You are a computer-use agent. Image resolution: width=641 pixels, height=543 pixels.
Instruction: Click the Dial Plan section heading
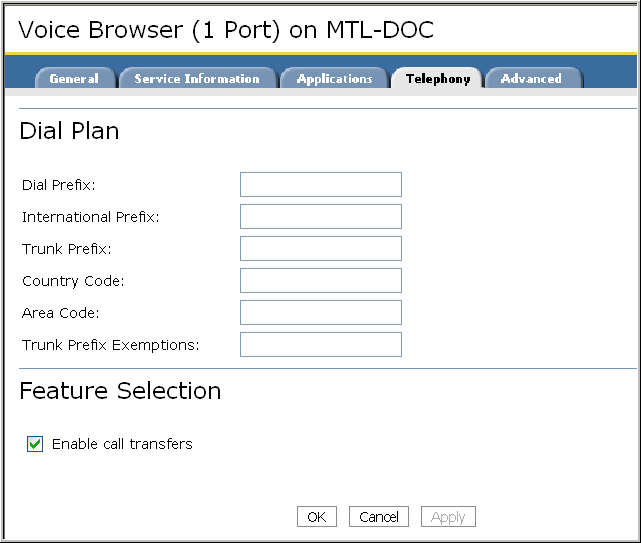69,131
